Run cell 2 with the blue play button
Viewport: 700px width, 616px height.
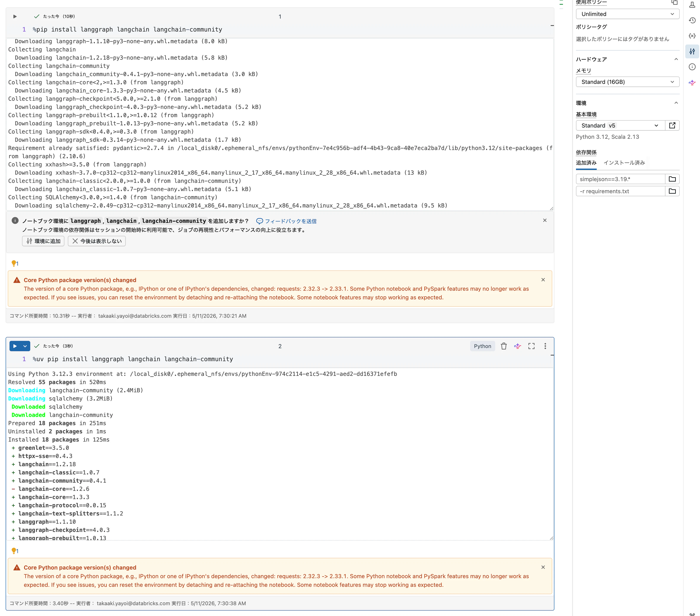tap(15, 346)
